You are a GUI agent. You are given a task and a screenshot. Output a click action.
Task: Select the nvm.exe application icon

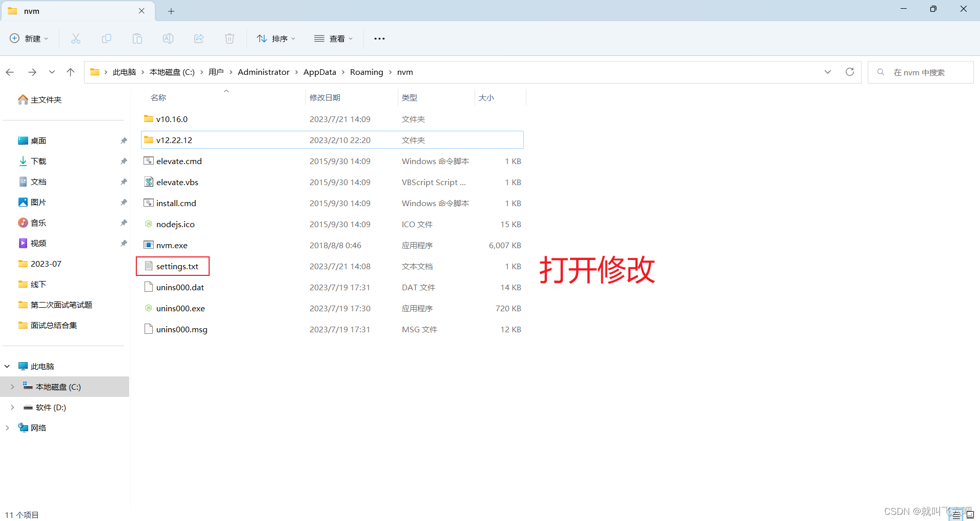point(149,245)
